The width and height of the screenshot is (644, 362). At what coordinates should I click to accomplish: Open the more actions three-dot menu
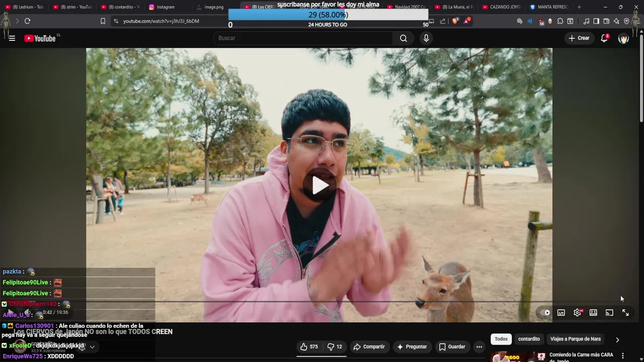coord(479,347)
